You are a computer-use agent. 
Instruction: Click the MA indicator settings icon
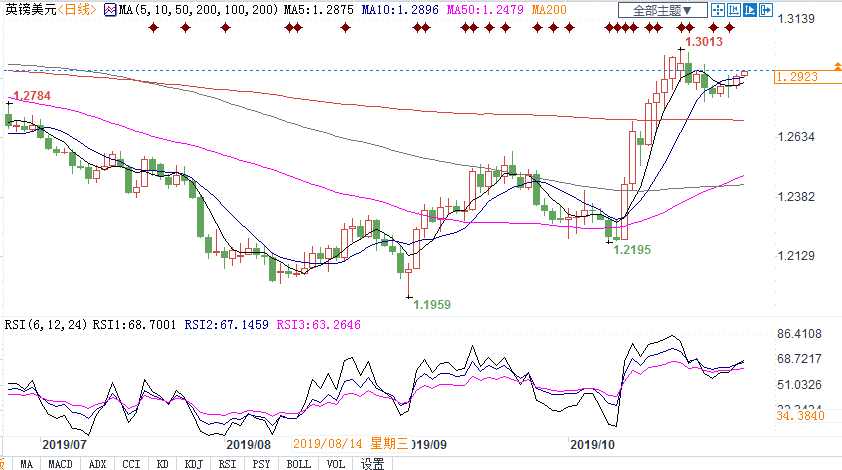[x=109, y=10]
